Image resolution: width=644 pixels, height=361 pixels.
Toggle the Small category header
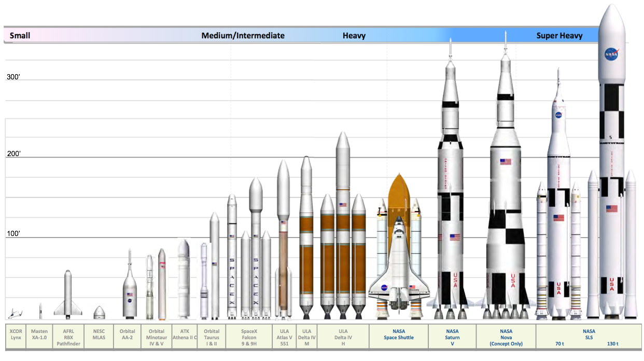(x=21, y=35)
